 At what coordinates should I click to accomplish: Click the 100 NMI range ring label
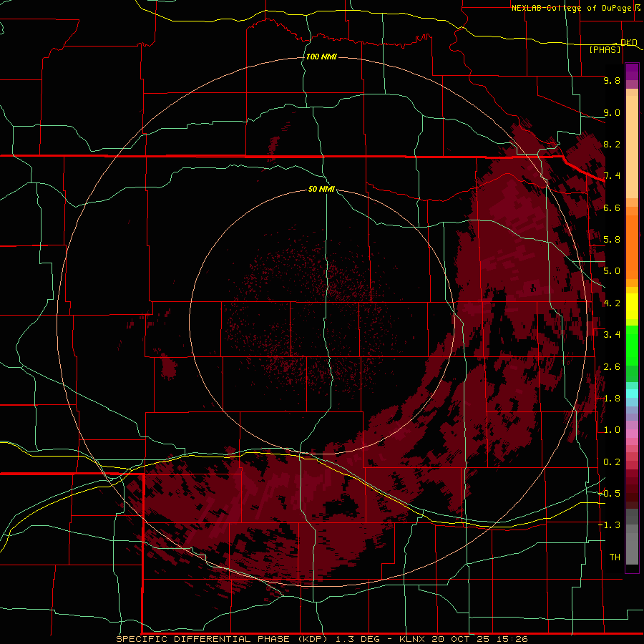pos(321,57)
